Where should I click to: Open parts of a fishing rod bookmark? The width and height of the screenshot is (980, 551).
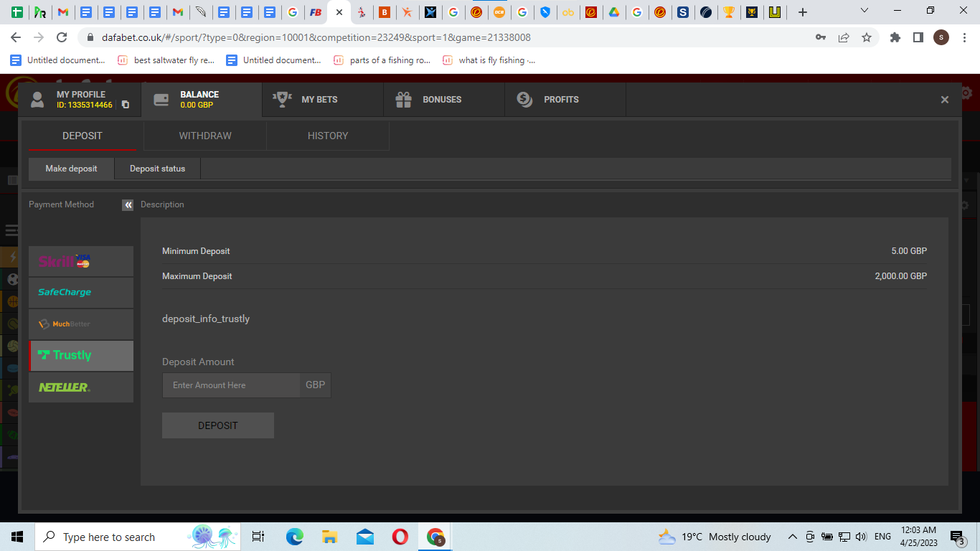382,60
